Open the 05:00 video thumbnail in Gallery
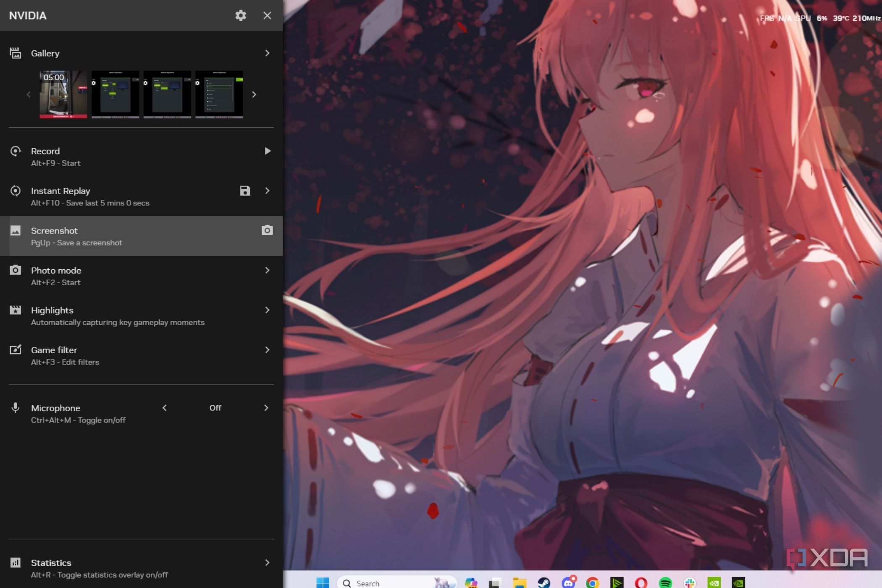Screen dimensions: 882x588 click(x=63, y=94)
